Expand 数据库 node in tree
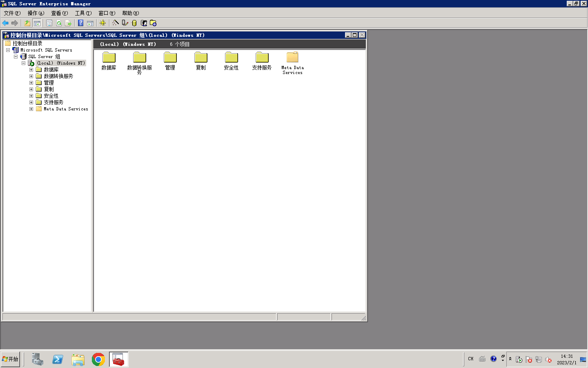This screenshot has width=588, height=368. coord(31,70)
